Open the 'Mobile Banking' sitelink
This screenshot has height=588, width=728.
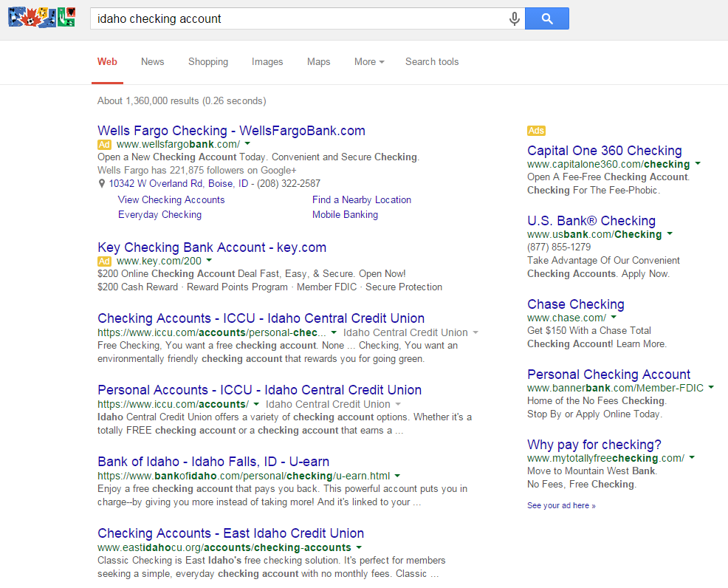[x=345, y=215]
